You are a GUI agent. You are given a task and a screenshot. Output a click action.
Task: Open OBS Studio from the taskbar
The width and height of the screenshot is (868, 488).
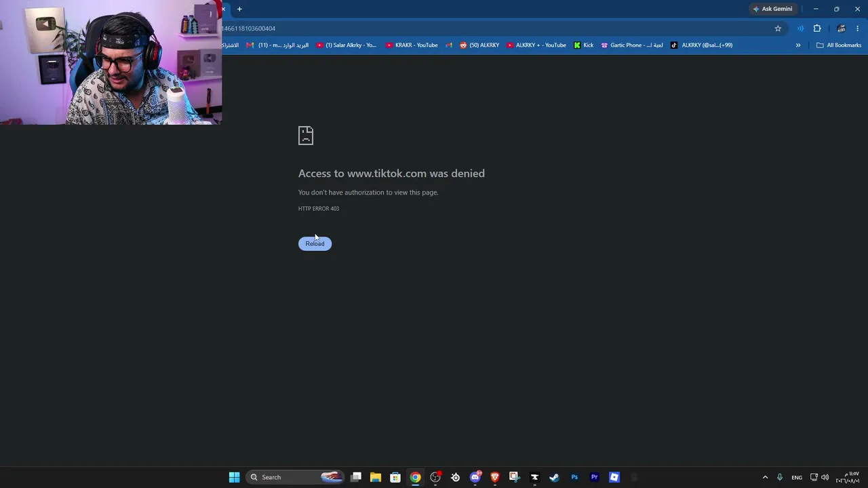coord(435,477)
